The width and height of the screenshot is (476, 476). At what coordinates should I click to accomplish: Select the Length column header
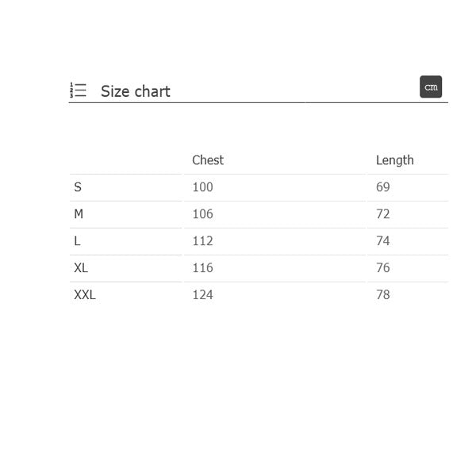tap(394, 160)
